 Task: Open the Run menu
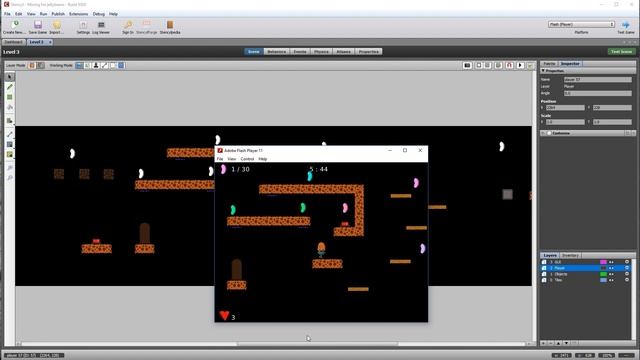click(43, 14)
